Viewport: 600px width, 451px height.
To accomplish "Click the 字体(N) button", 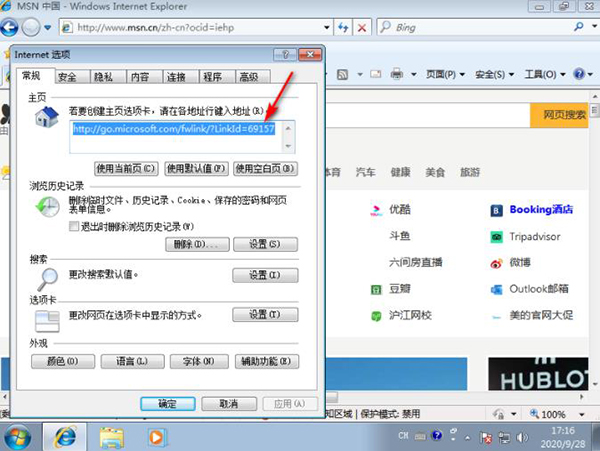I will click(199, 361).
